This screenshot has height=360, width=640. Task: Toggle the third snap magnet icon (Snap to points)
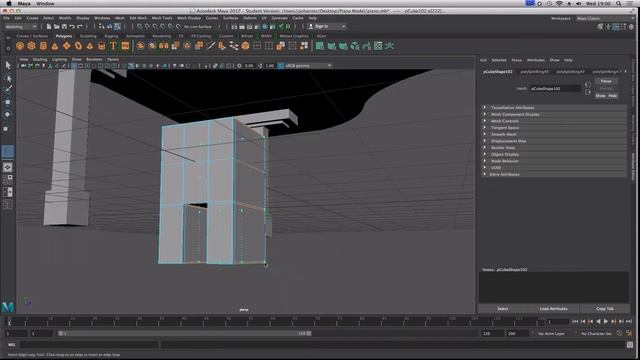click(x=155, y=27)
